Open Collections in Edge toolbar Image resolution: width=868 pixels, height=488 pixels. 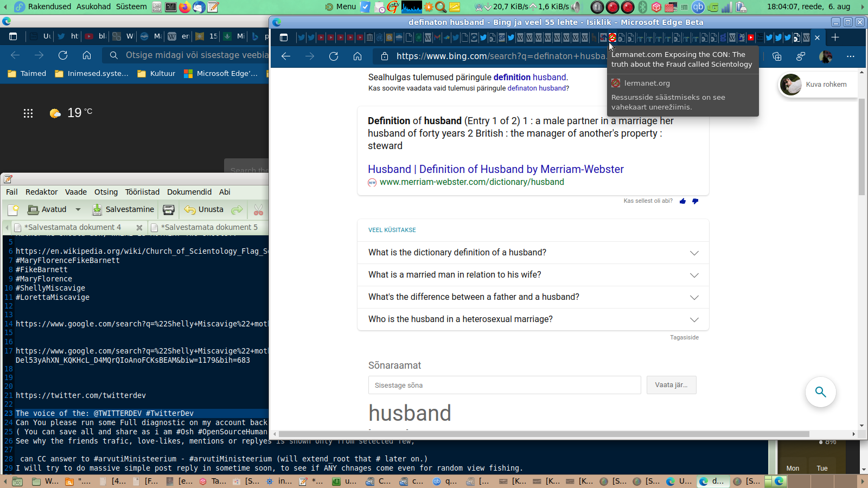tap(777, 56)
